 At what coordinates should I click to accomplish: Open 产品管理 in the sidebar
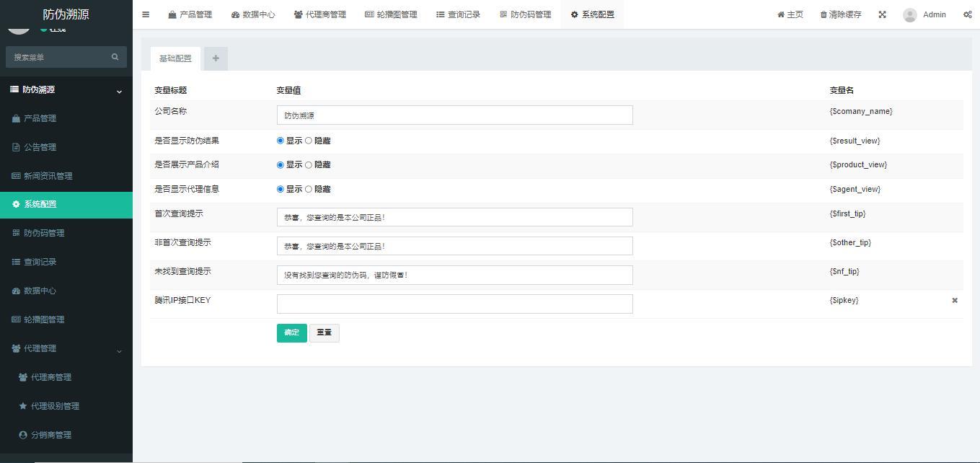pos(66,118)
